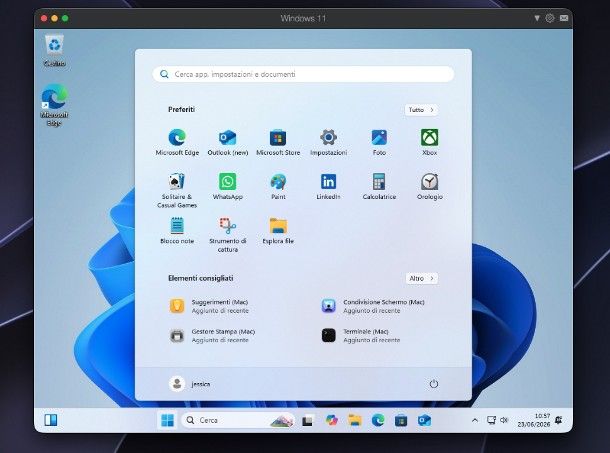Image resolution: width=610 pixels, height=453 pixels.
Task: Launch the Xbox app
Action: tap(429, 142)
